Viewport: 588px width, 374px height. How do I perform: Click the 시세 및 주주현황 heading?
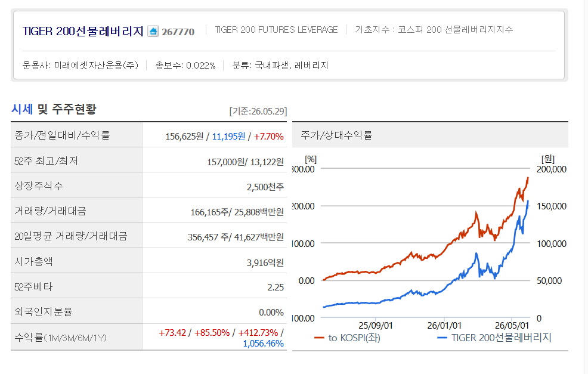pyautogui.click(x=54, y=109)
